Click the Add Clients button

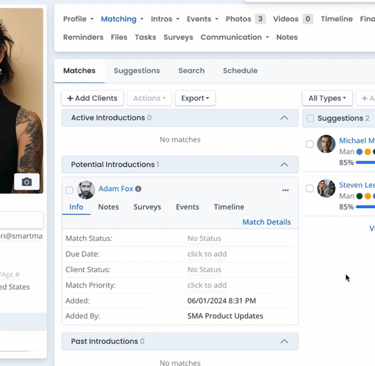(92, 98)
